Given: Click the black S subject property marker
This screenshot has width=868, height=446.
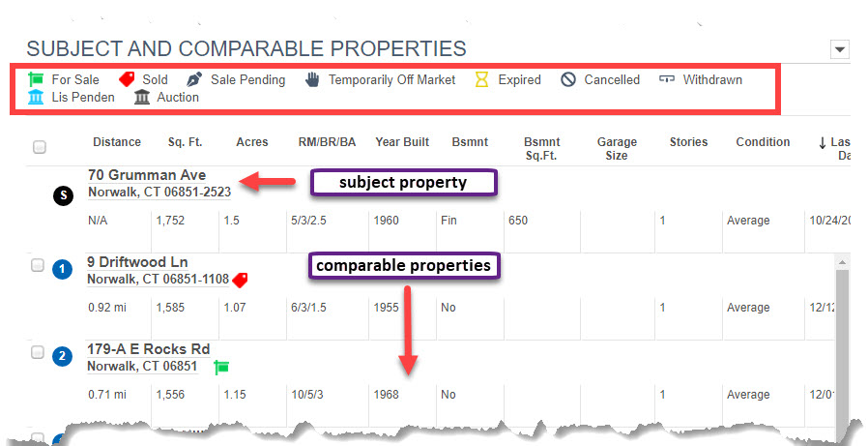Looking at the screenshot, I should 63,195.
